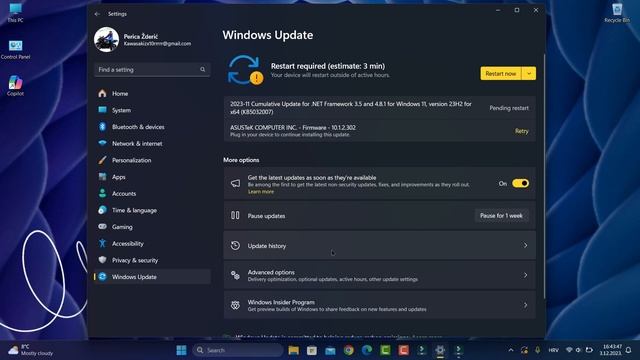Click the Privacy & security shield icon
This screenshot has height=360, width=640.
102,260
